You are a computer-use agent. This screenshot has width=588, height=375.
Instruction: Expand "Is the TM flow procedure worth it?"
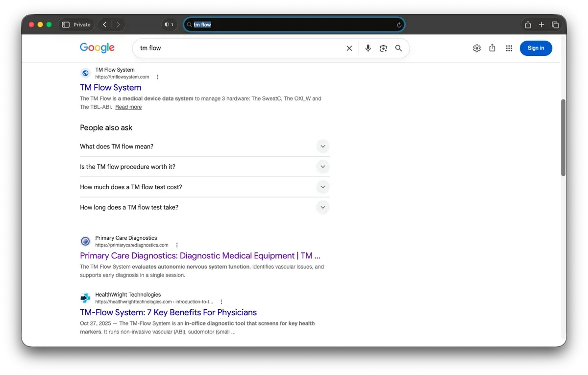205,167
